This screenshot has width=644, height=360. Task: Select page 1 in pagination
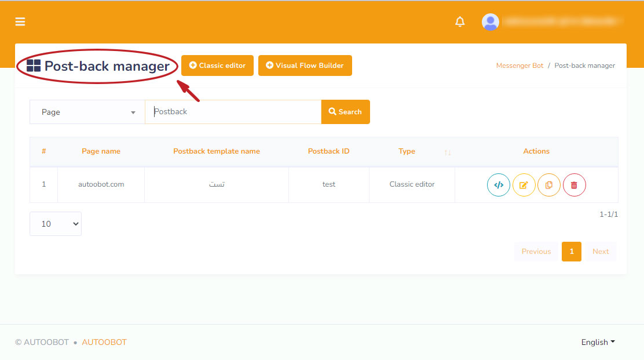click(x=571, y=252)
